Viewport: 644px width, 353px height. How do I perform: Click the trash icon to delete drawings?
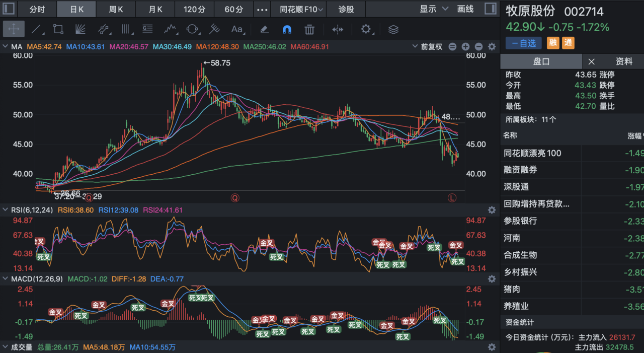coord(309,29)
